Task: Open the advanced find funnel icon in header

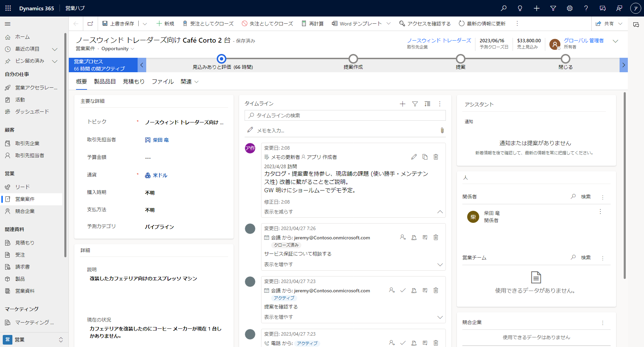Action: 553,8
